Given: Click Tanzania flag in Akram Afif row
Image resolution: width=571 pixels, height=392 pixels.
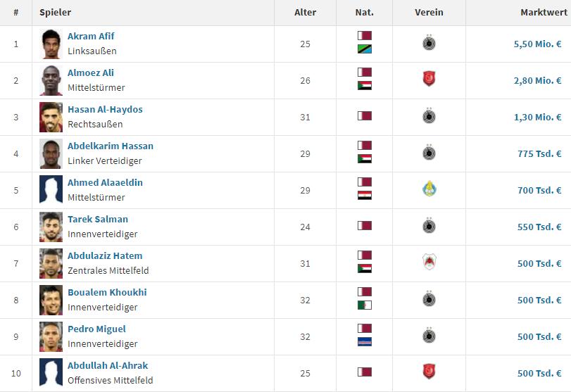Looking at the screenshot, I should pos(364,49).
